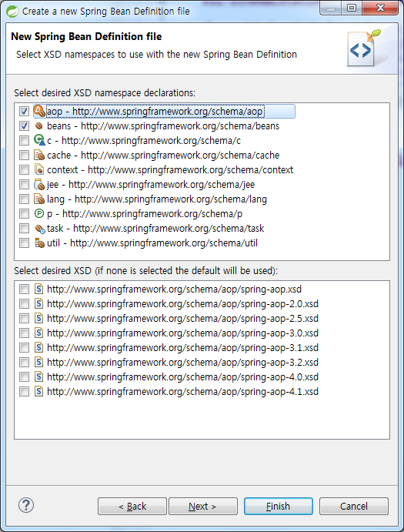
Task: Tick the p namespace checkbox
Action: (x=24, y=213)
